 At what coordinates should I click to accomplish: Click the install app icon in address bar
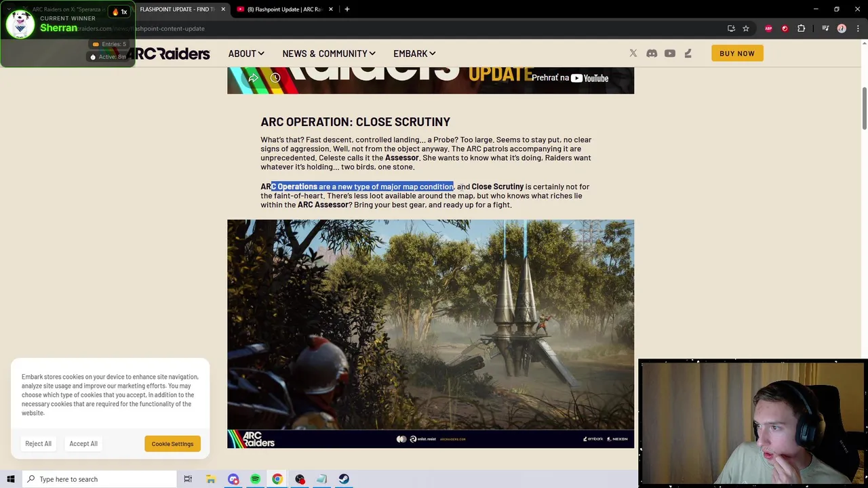731,28
